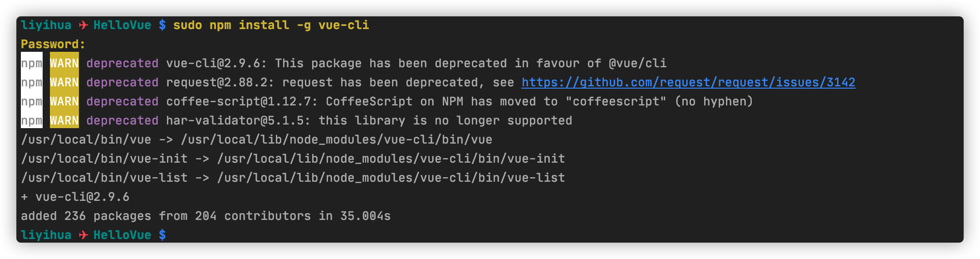Click the word 'deprecated' before vue-cli@2.9.6
This screenshot has height=259, width=980.
click(122, 63)
